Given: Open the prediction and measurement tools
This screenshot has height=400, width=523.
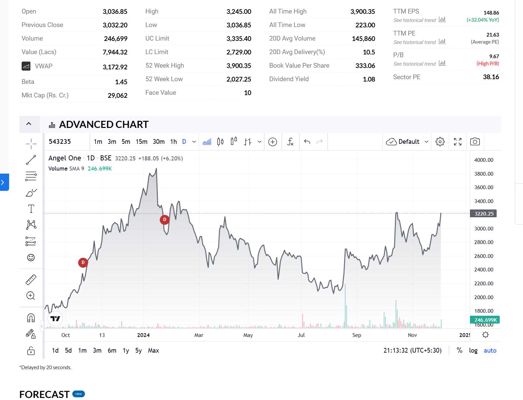Looking at the screenshot, I should (x=31, y=241).
